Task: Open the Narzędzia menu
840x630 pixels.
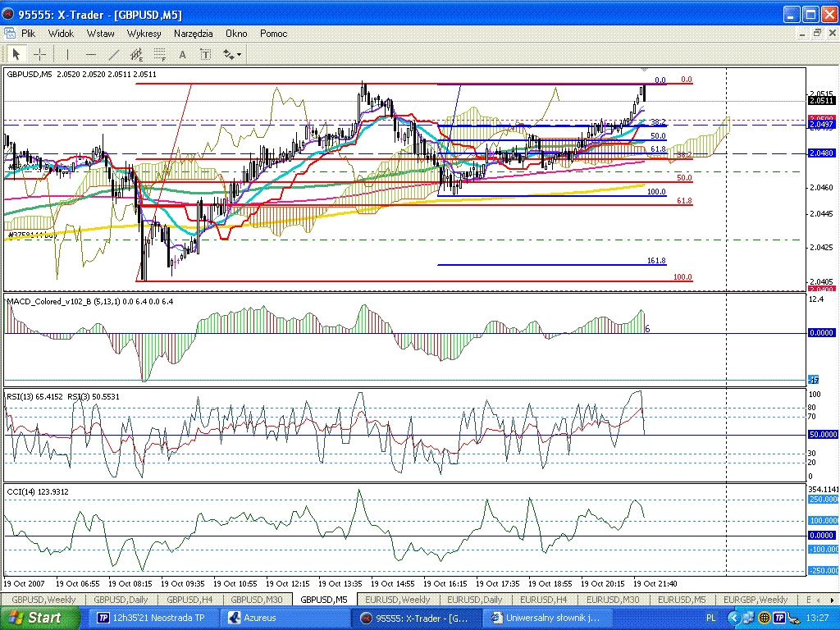Action: pos(194,34)
